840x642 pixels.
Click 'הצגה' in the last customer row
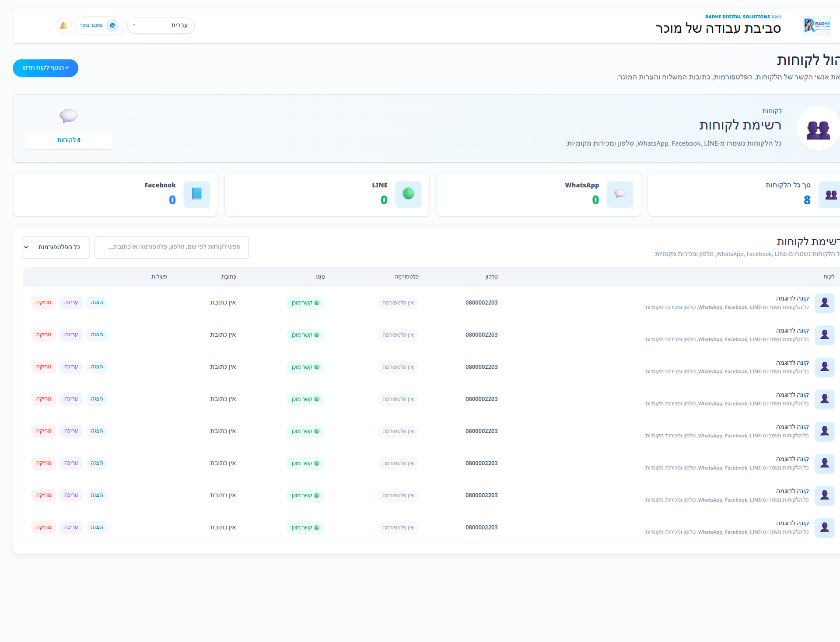97,527
